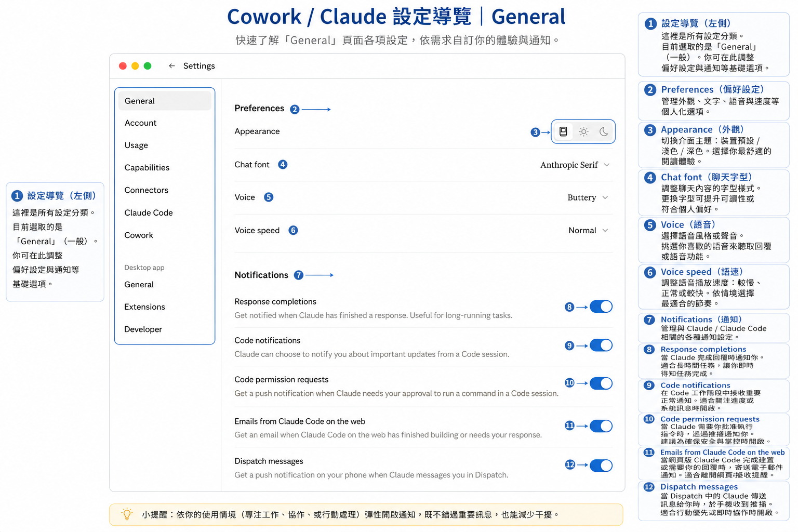The height and width of the screenshot is (532, 798).
Task: Click the 'Cowork / Claude 設定導覽' page title
Action: [396, 17]
